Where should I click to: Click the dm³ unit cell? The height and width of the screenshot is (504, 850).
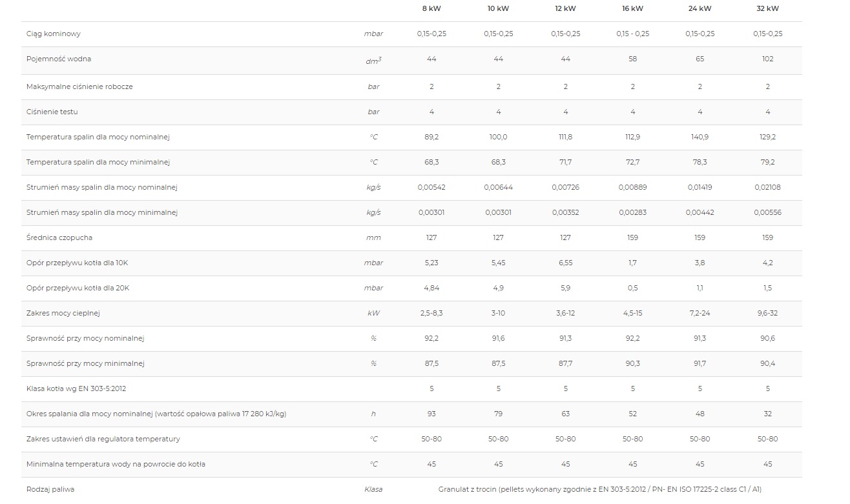tap(373, 60)
